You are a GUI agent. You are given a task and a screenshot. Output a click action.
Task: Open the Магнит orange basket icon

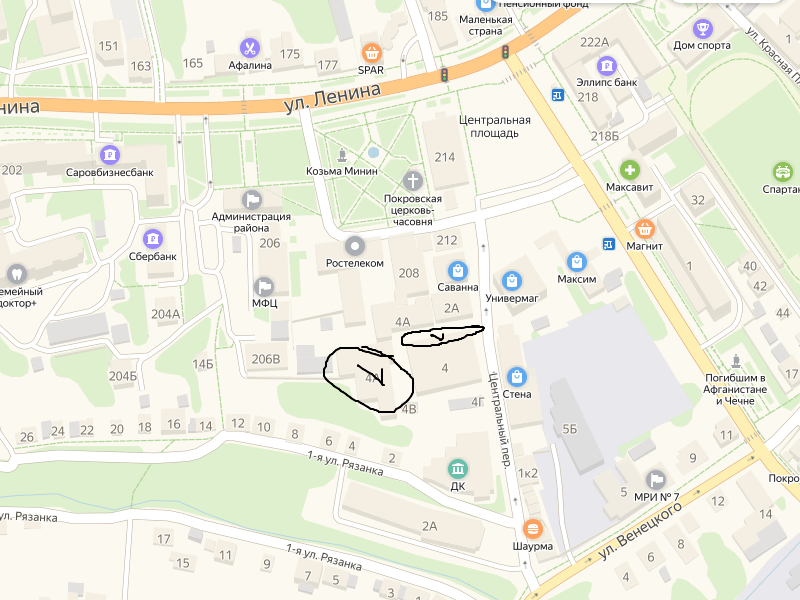[644, 229]
